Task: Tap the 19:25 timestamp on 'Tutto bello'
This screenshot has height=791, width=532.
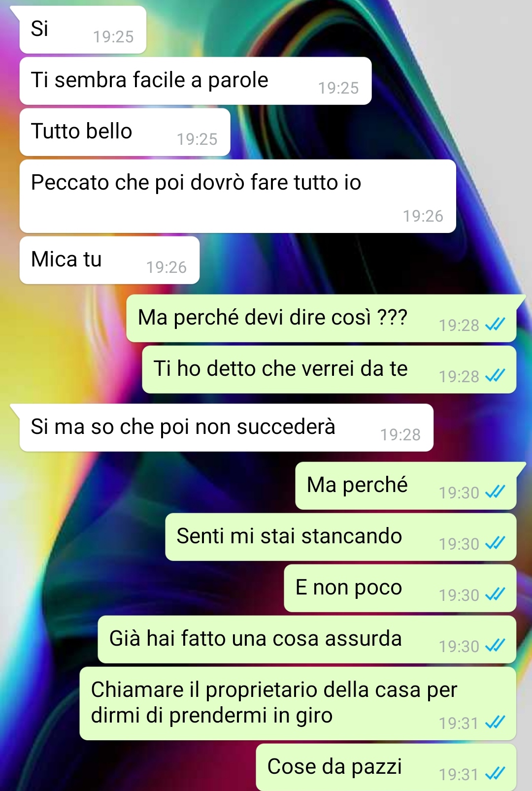Action: pos(197,139)
